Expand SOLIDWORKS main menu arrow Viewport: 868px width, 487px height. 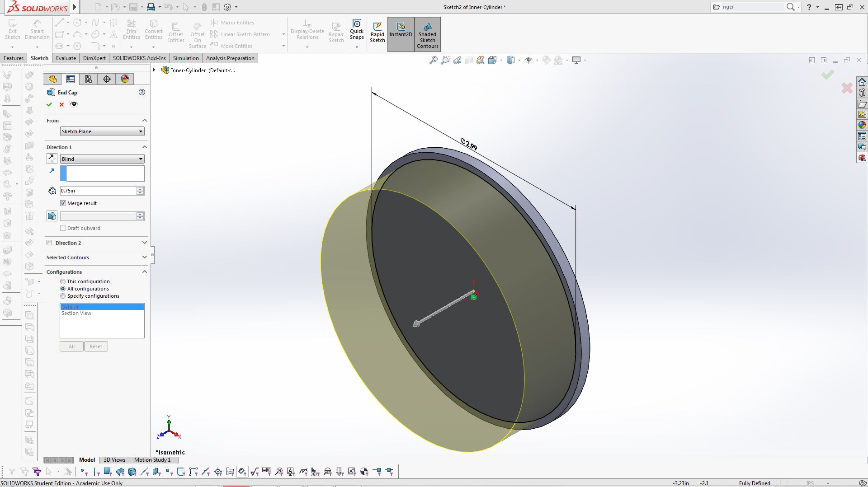75,7
